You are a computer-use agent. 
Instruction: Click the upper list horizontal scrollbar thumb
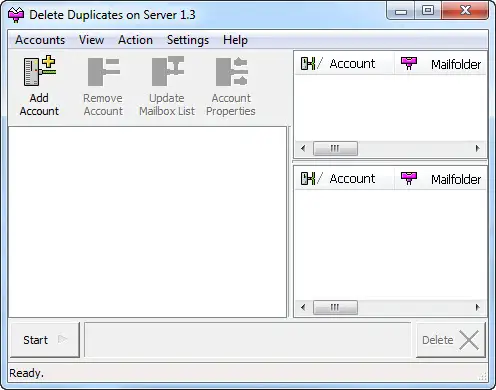335,148
